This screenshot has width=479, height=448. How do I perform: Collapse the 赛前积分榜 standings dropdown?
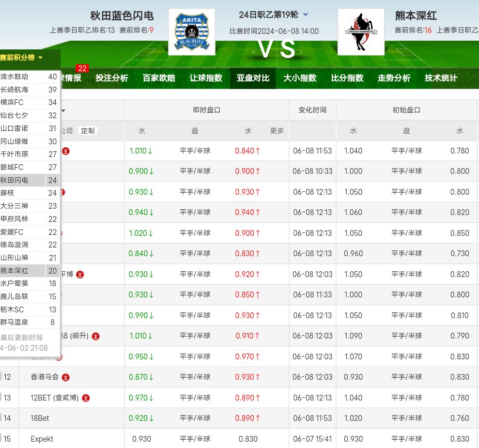pyautogui.click(x=21, y=58)
